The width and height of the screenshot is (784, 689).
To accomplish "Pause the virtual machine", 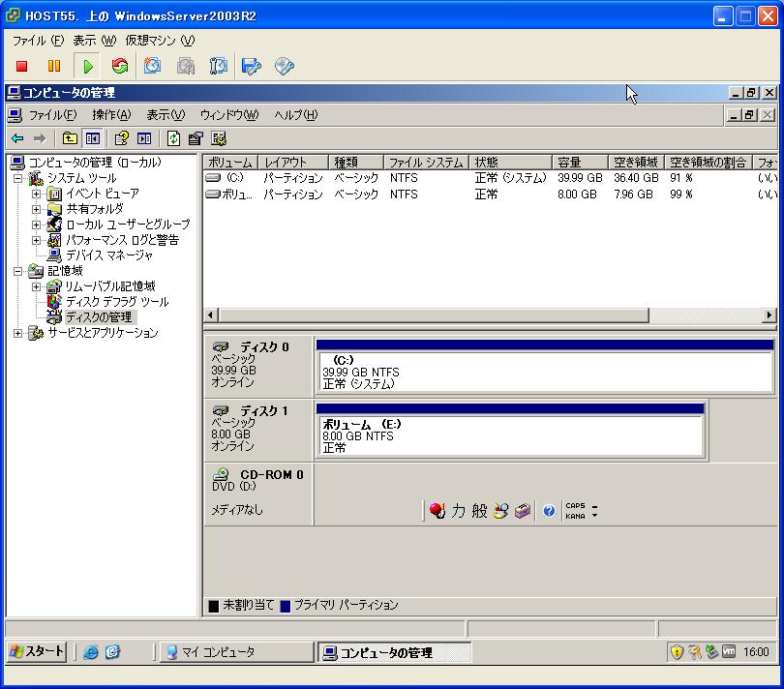I will 54,66.
